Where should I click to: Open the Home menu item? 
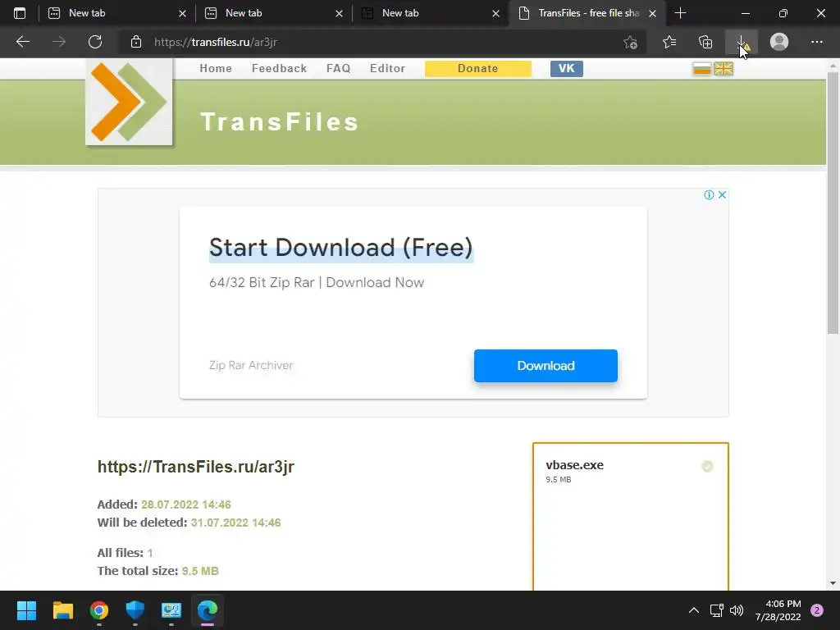click(216, 69)
